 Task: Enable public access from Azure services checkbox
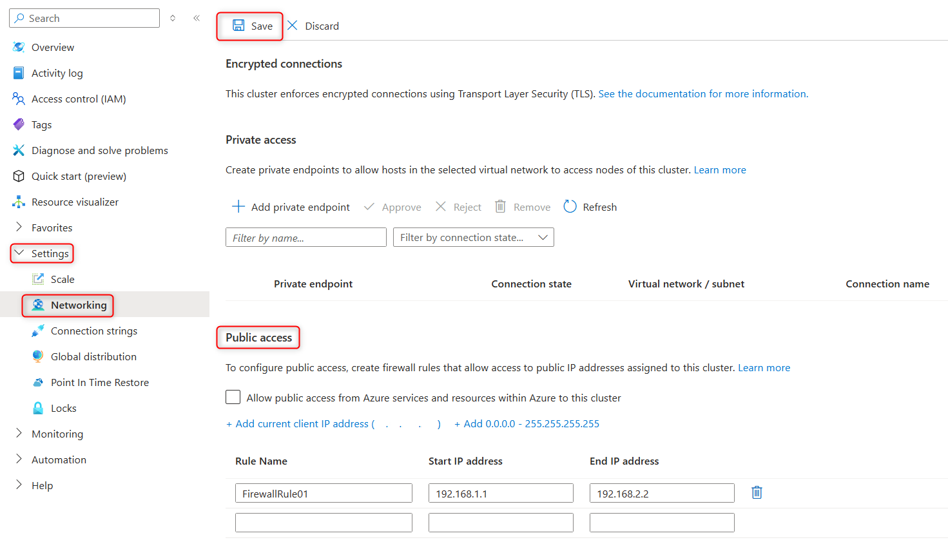click(x=233, y=397)
